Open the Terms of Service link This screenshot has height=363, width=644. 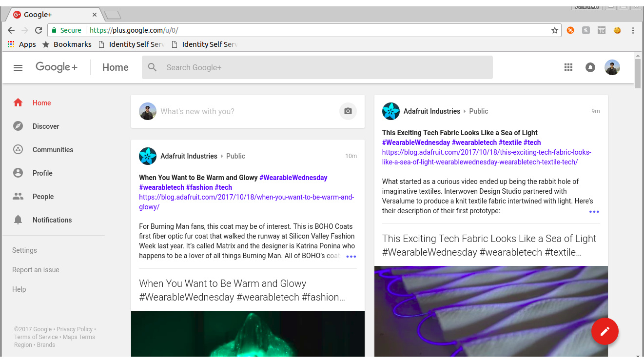36,337
